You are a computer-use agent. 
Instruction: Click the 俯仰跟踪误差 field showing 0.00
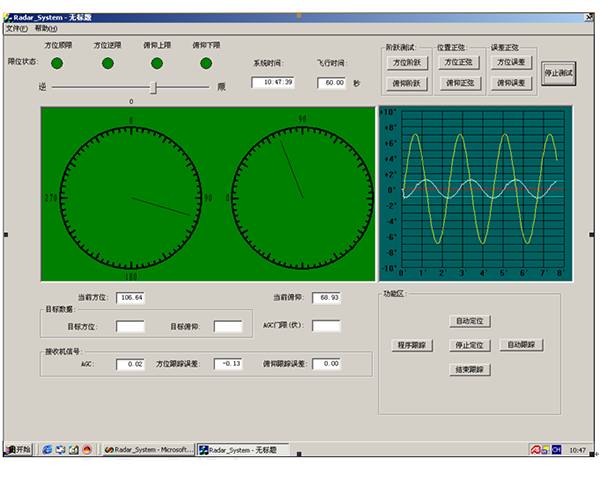click(x=326, y=364)
